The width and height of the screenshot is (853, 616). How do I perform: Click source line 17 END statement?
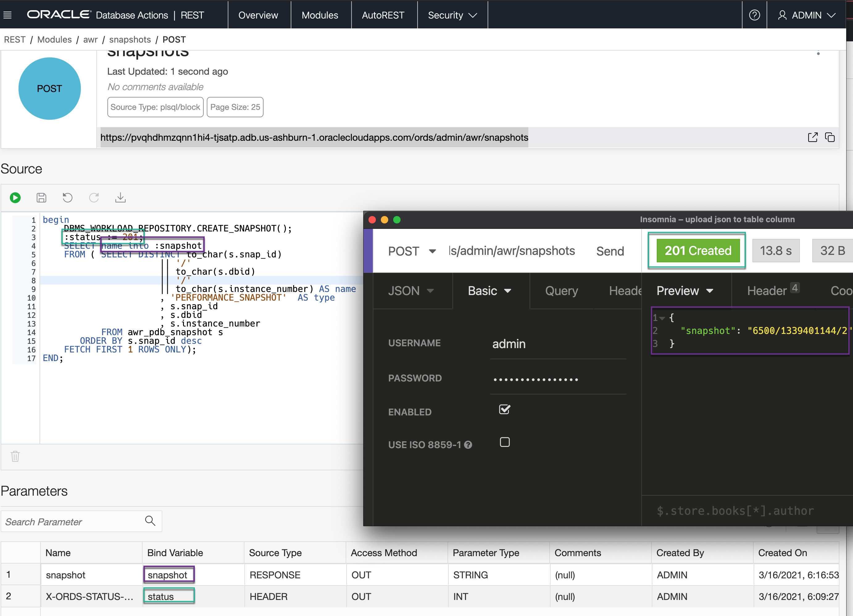pos(53,358)
